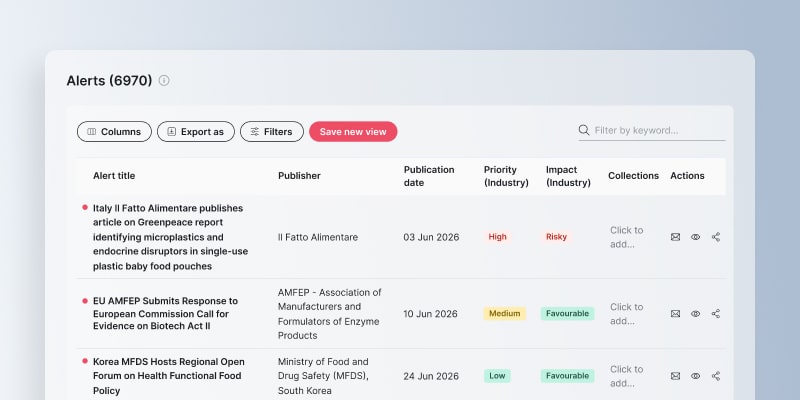Click the magnifier icon in the keyword filter
This screenshot has height=400, width=800.
click(x=584, y=130)
